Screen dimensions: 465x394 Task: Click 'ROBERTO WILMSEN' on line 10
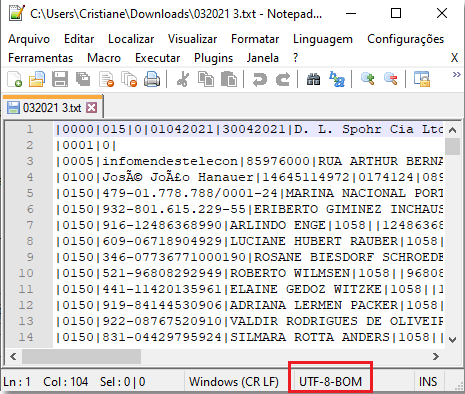(x=290, y=273)
